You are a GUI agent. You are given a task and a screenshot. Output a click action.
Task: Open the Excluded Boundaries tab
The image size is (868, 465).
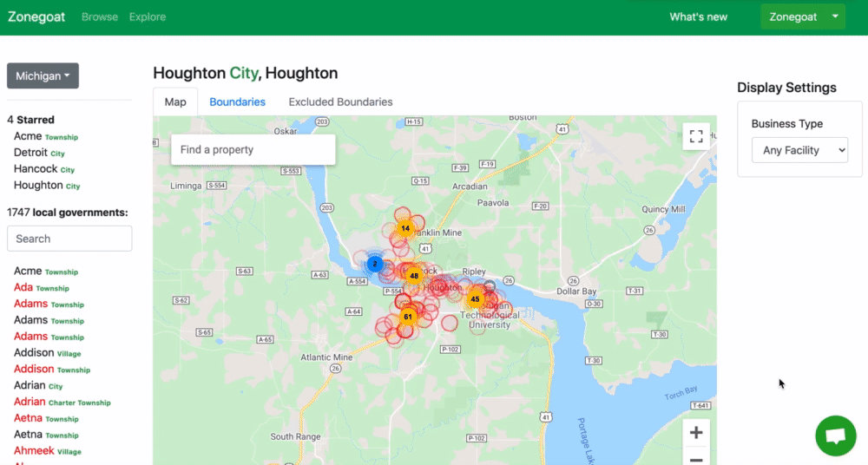pyautogui.click(x=340, y=102)
